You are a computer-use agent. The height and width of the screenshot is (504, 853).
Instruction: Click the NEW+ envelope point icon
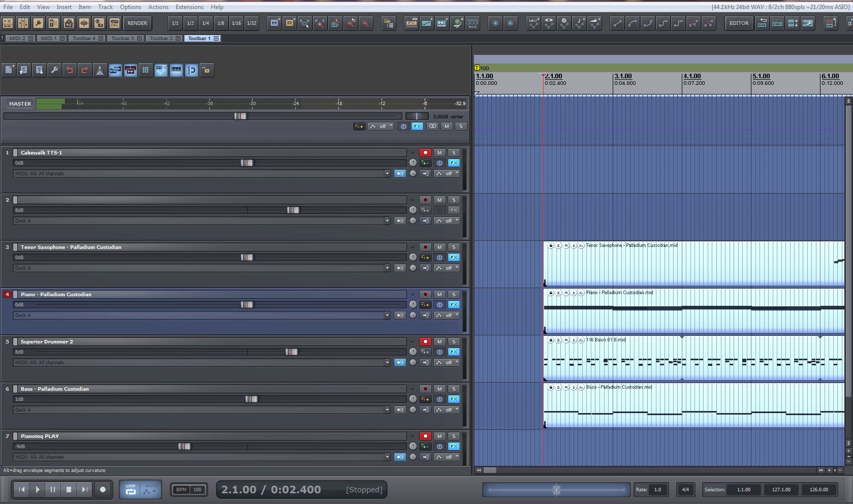click(533, 23)
